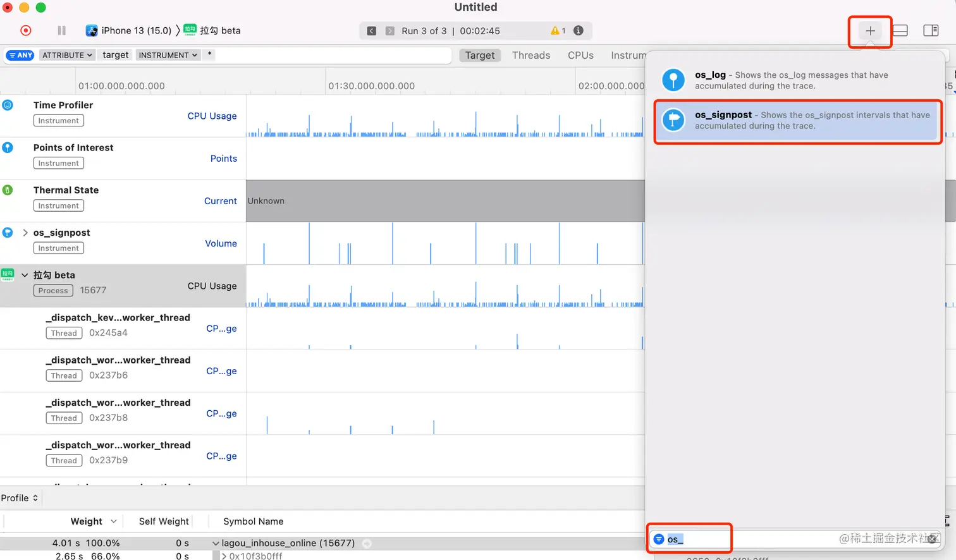Click the library search field containing os_
The height and width of the screenshot is (560, 956).
(x=795, y=539)
